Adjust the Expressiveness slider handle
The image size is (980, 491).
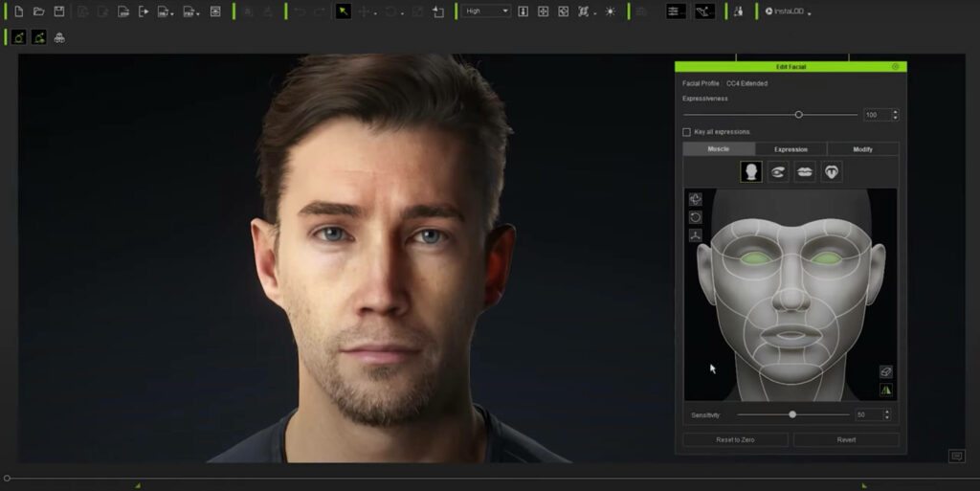(x=798, y=115)
